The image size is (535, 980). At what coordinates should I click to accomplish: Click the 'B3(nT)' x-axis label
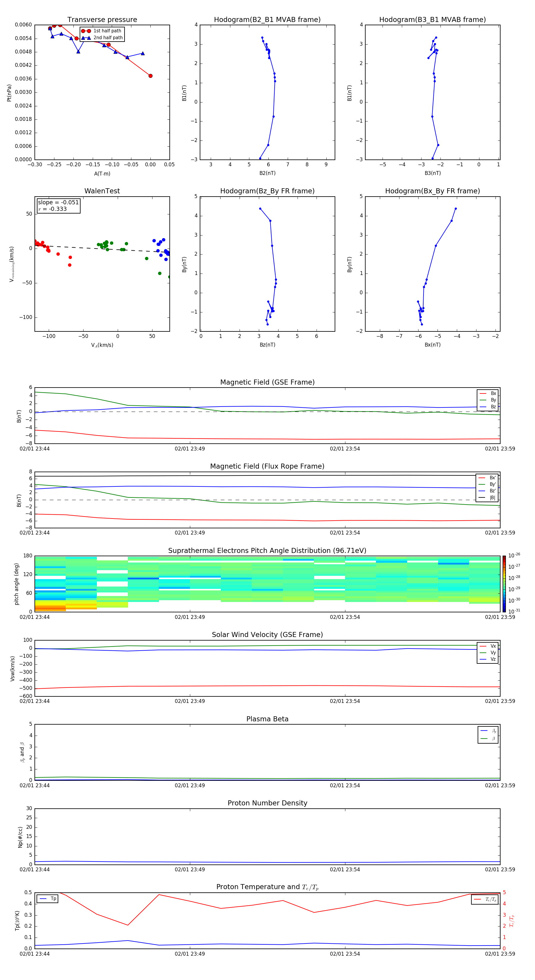tap(432, 173)
